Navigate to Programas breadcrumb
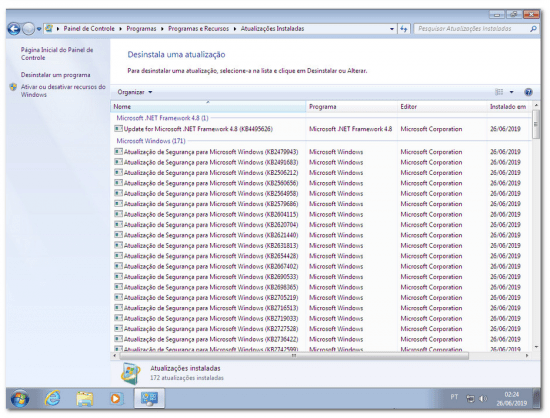Viewport: 550px width, 418px height. click(x=141, y=29)
